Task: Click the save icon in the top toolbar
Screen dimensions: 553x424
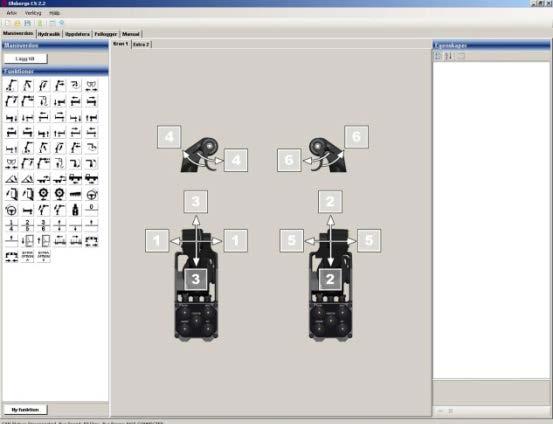Action: (28, 23)
